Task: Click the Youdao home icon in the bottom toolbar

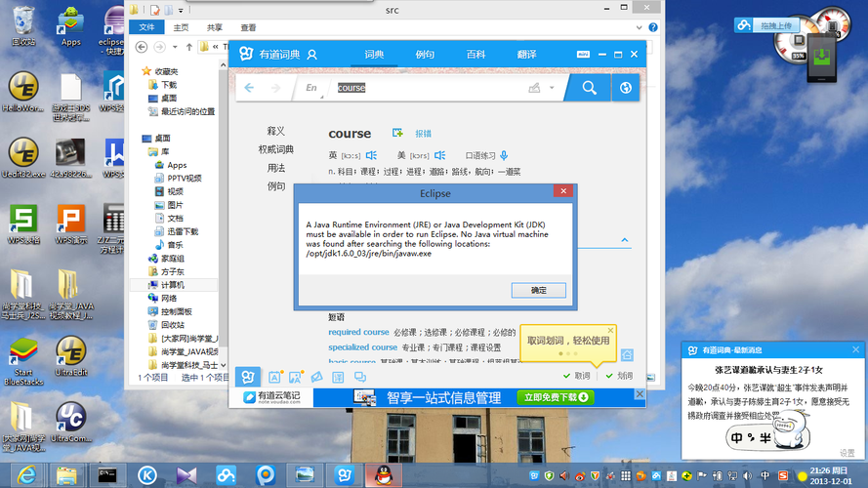Action: click(x=248, y=377)
